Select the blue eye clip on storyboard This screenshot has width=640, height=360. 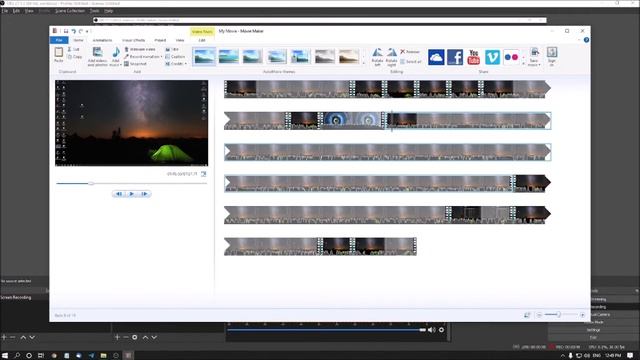click(x=352, y=120)
